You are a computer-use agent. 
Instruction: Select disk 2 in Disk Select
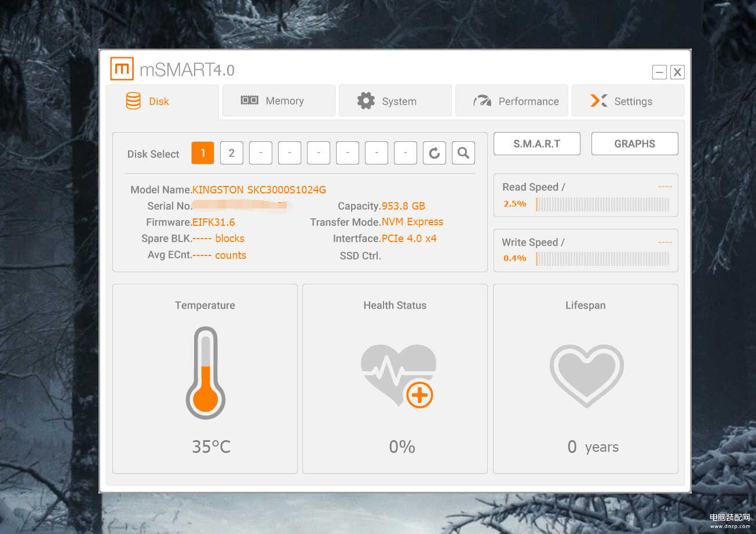point(232,153)
